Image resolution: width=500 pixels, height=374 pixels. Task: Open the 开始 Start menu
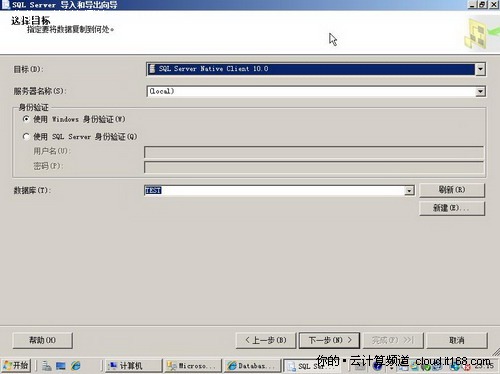16,365
